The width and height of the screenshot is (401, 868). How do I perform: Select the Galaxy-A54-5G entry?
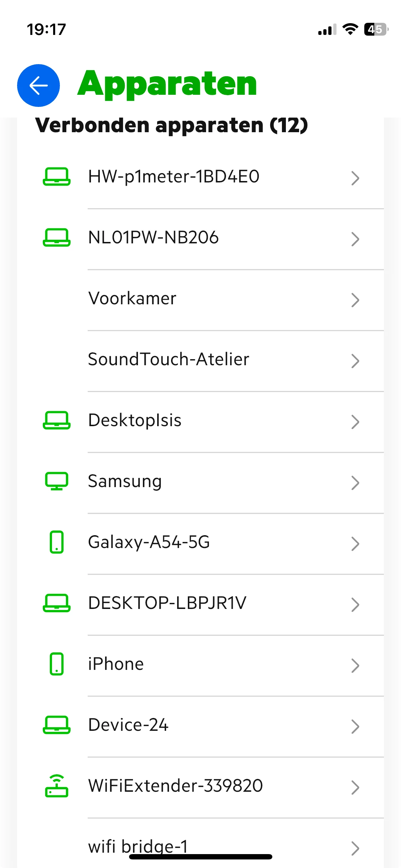point(149,542)
